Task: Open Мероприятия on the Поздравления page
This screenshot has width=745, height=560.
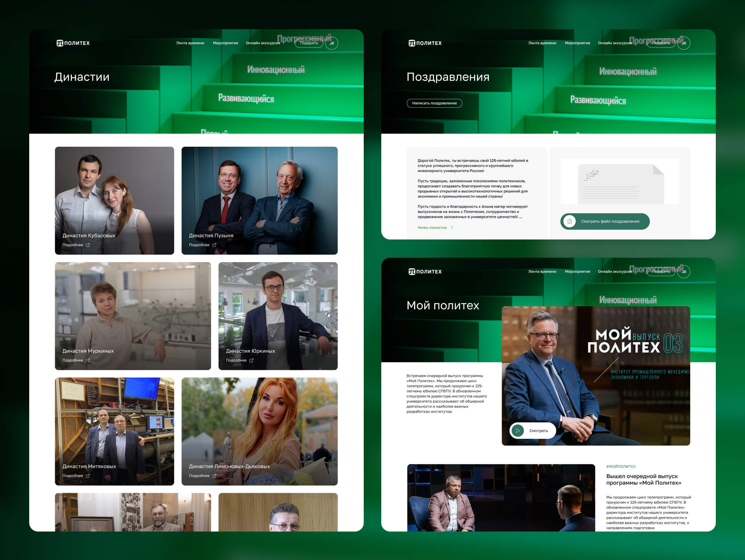Action: pyautogui.click(x=577, y=43)
